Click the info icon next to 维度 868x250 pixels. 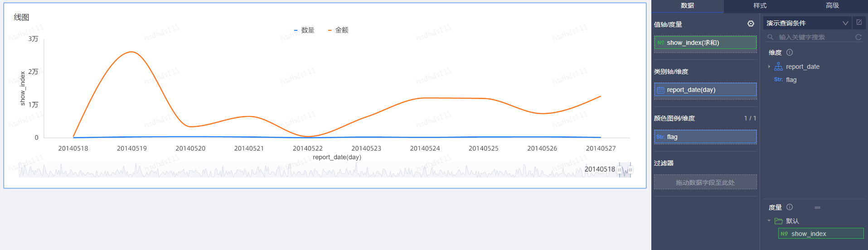click(x=790, y=53)
